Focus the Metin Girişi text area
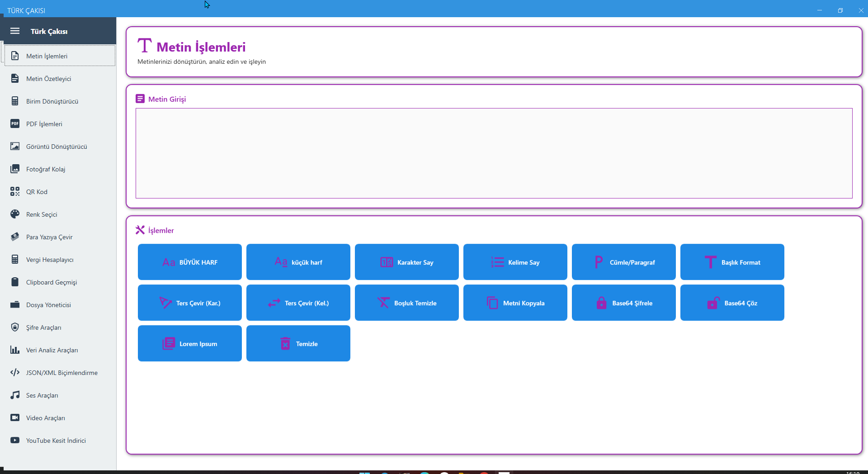 click(494, 153)
